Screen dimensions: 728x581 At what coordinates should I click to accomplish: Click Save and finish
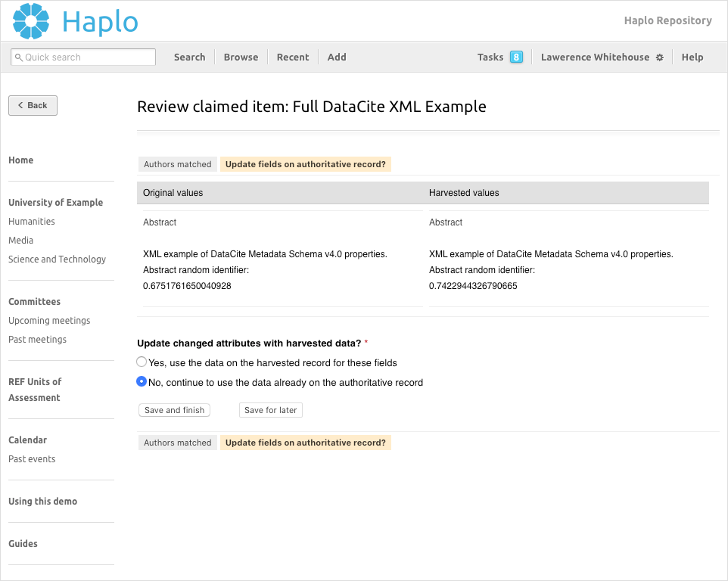coord(174,409)
